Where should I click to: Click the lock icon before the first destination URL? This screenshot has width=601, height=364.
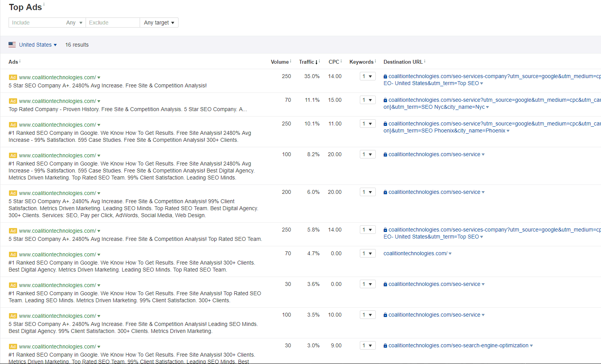click(385, 76)
